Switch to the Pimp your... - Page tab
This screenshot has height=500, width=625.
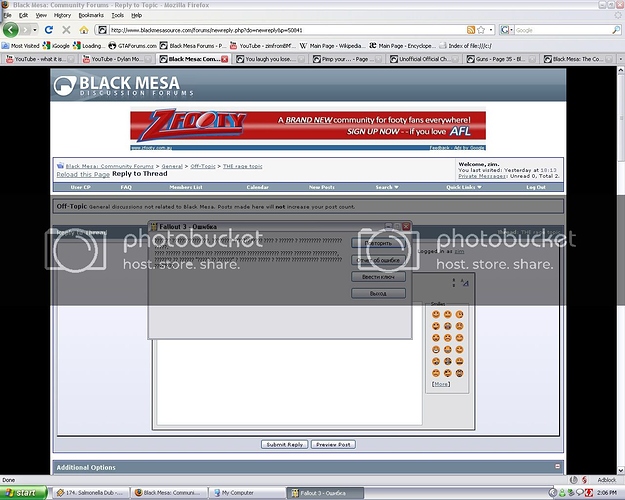pyautogui.click(x=347, y=59)
